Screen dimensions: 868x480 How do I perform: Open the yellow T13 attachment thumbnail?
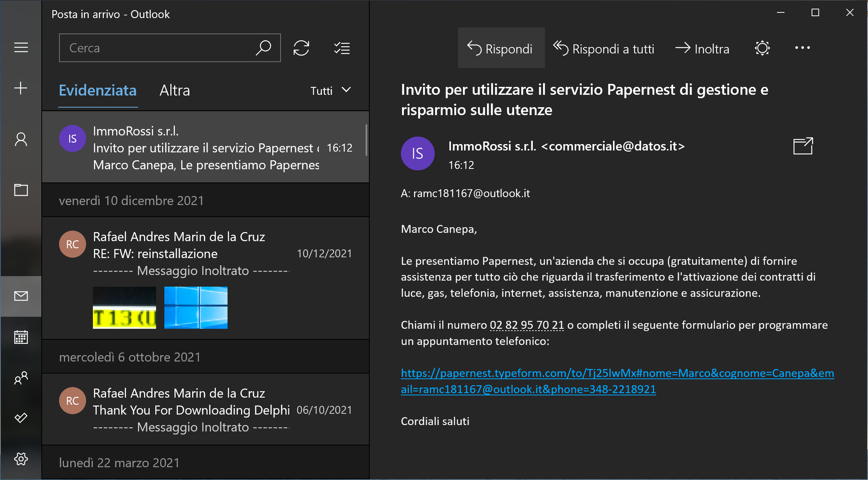click(x=124, y=308)
